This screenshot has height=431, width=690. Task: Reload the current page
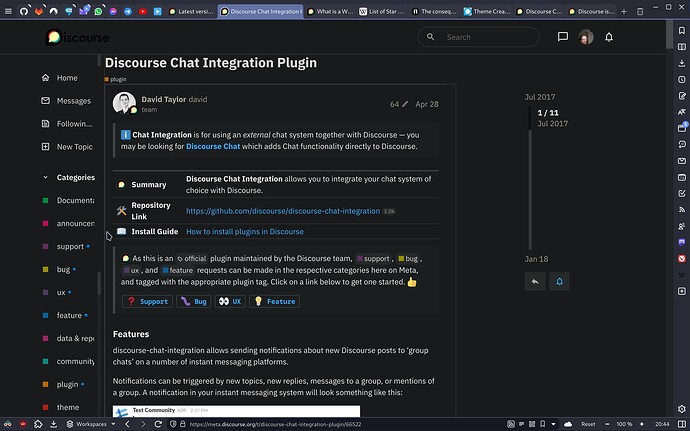tap(158, 424)
